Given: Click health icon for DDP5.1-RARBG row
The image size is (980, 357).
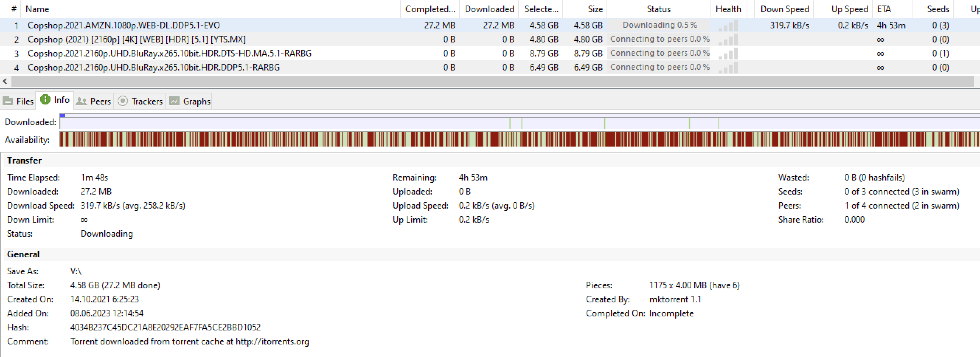Looking at the screenshot, I should click(728, 68).
